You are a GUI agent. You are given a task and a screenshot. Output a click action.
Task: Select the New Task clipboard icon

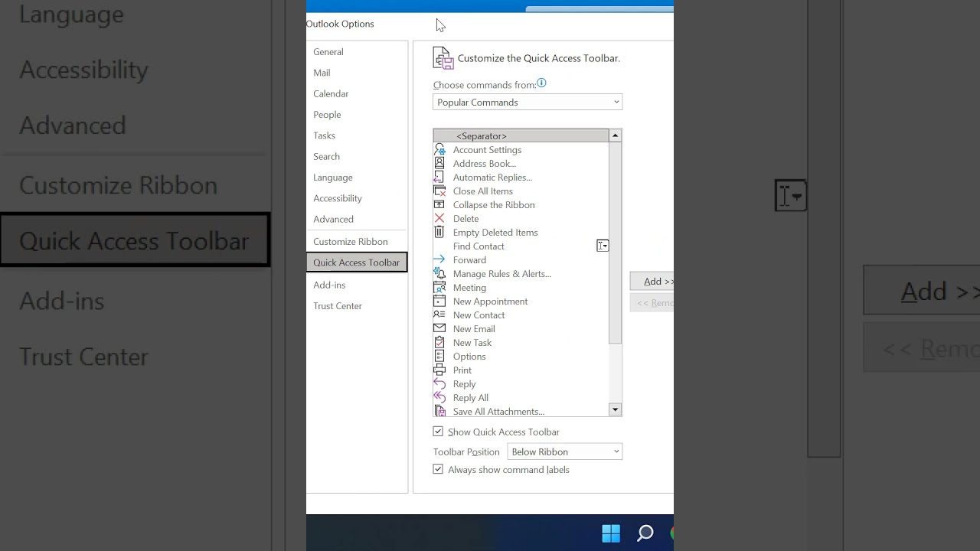[439, 343]
